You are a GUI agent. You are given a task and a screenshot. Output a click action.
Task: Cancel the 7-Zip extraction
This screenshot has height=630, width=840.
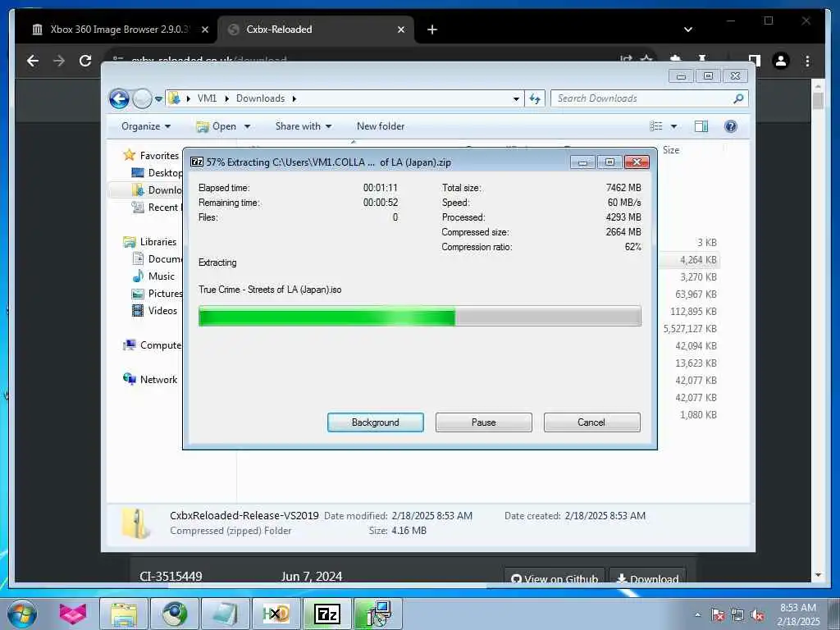pyautogui.click(x=591, y=422)
